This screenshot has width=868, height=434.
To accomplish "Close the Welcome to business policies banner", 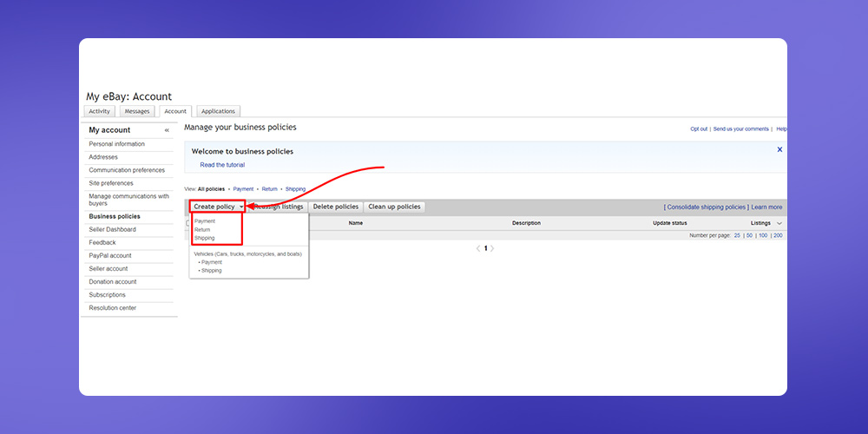I will [779, 149].
